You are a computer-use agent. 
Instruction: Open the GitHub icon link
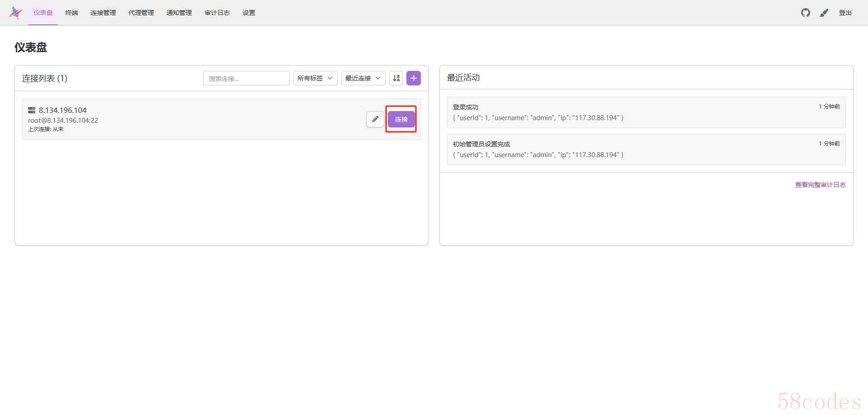coord(806,13)
